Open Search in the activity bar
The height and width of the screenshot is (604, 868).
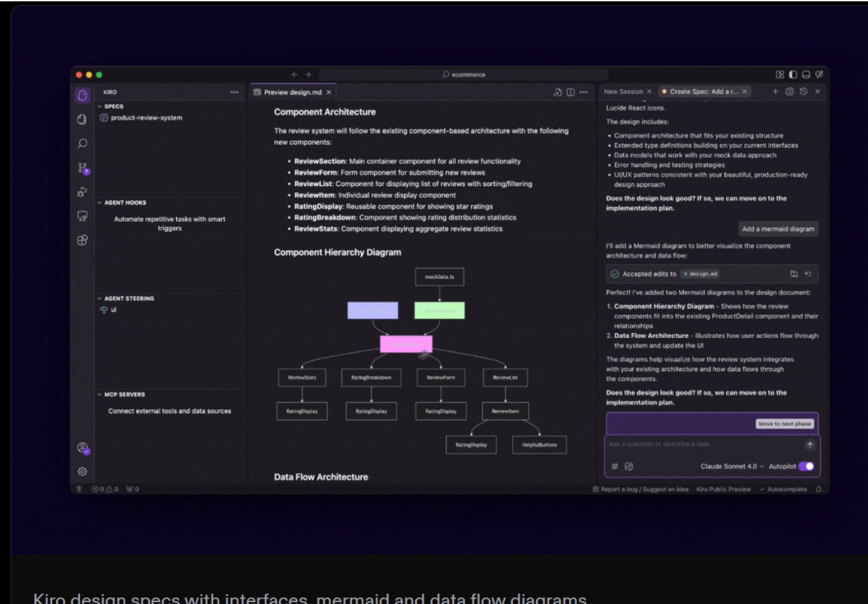click(83, 143)
